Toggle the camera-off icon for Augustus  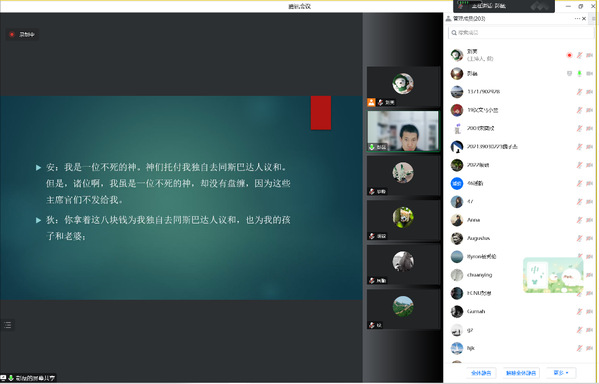tap(589, 238)
